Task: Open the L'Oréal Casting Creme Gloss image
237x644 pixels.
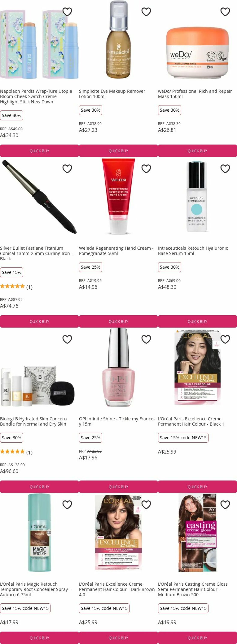Action: tap(197, 533)
